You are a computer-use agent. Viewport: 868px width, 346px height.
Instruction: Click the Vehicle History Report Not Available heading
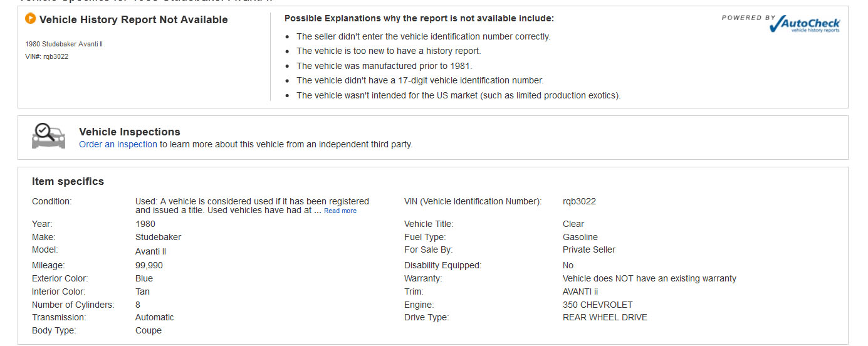tap(133, 19)
